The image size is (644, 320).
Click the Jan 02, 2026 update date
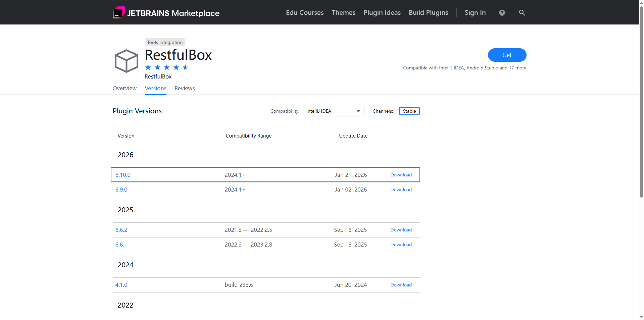[351, 190]
